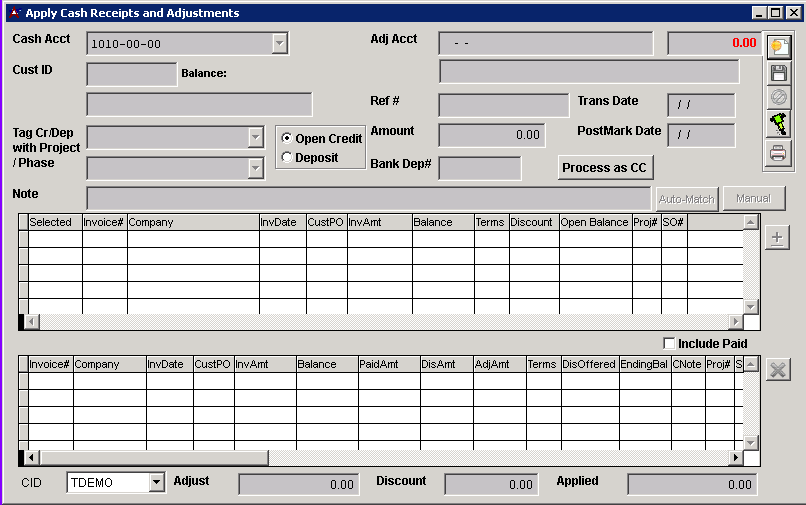Open the Tag Cr/Dep Project dropdown

coord(255,137)
